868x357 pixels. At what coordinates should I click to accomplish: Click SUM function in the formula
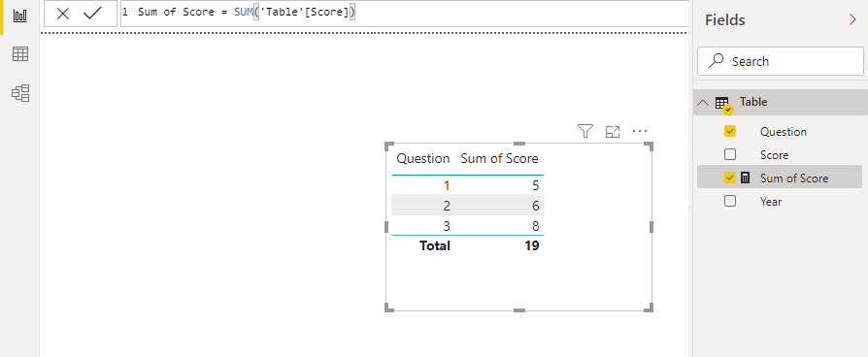243,12
